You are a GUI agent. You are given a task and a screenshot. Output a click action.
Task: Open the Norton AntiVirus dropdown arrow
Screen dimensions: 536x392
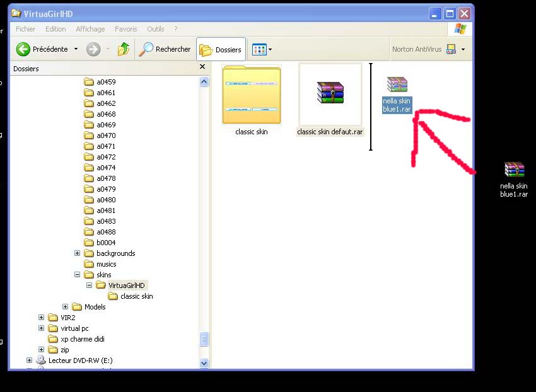(463, 50)
